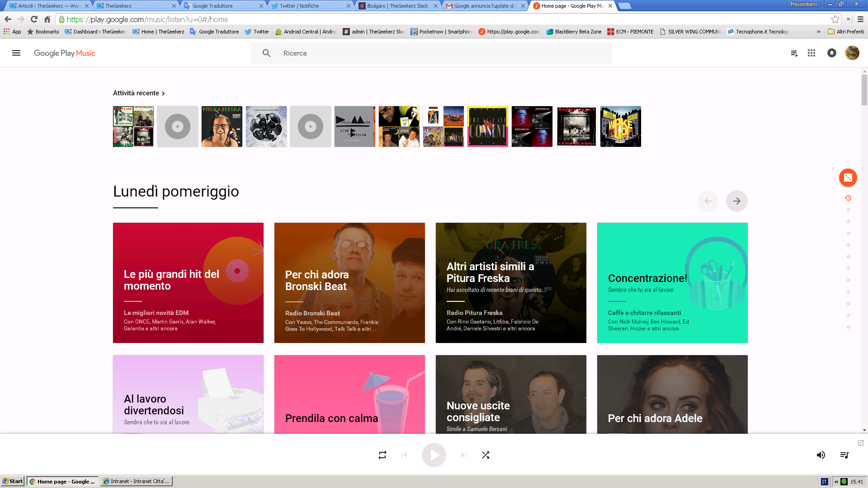Click the Google Play Music logo
Viewport: 868px width, 488px height.
64,53
